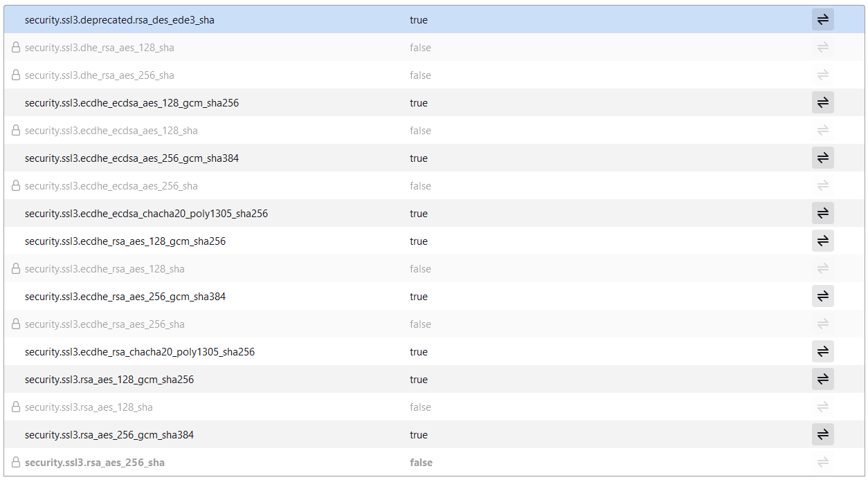Toggle security.ssl3.ecdhe_ecdsa_aes_128_gcm_sha256 with its arrows button
868x482 pixels.
[823, 103]
